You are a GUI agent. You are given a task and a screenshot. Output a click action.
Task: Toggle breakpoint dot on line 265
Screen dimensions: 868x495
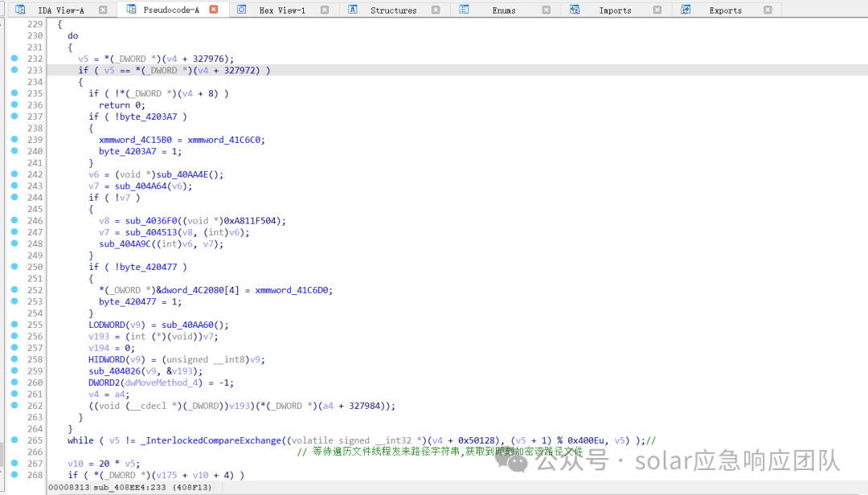(x=14, y=440)
